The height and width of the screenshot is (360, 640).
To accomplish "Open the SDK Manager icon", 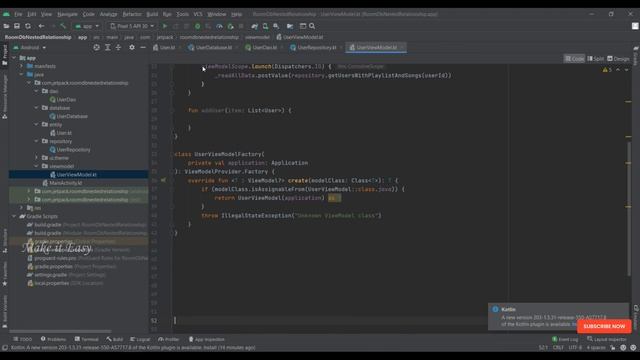I will click(x=276, y=26).
